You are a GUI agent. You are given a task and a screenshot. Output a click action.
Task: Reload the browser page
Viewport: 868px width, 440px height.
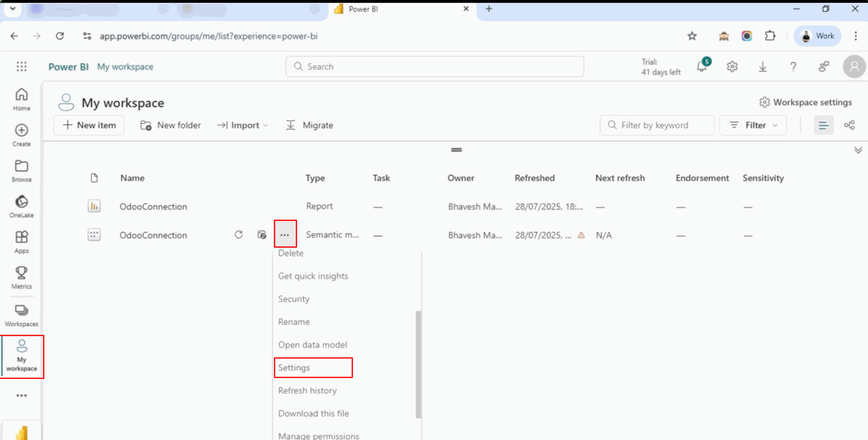pos(60,36)
